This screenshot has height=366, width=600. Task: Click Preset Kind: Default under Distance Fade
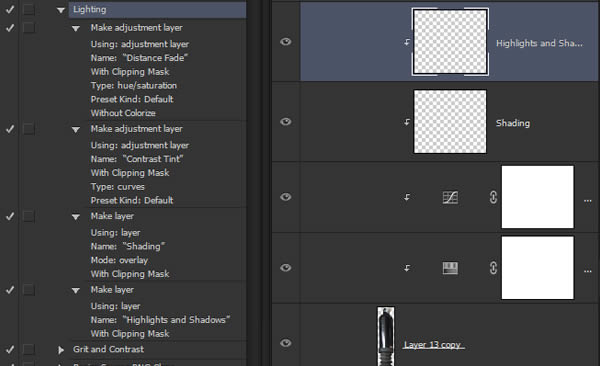click(132, 99)
